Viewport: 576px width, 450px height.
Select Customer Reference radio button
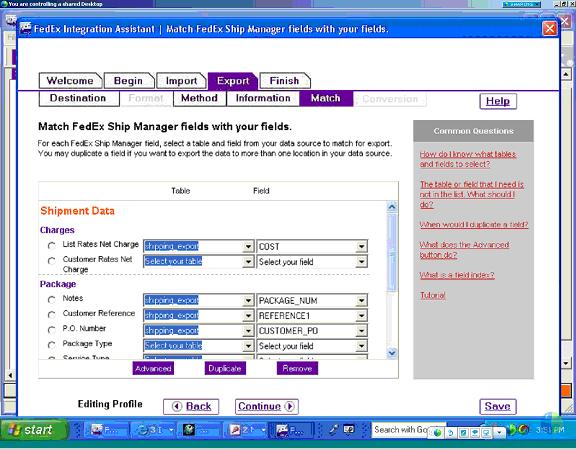(51, 315)
